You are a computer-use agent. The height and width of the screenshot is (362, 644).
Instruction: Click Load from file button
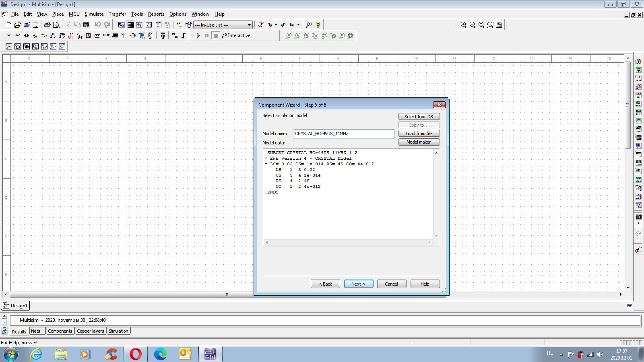click(419, 134)
